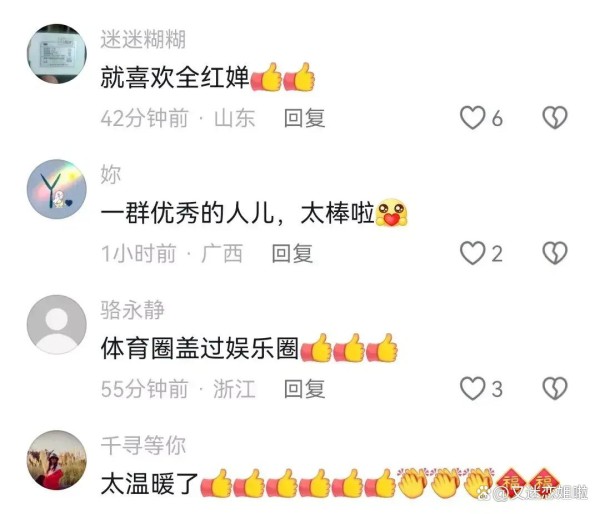Dislike the 就喜欢全红婵 comment
600x514 pixels.
point(555,118)
